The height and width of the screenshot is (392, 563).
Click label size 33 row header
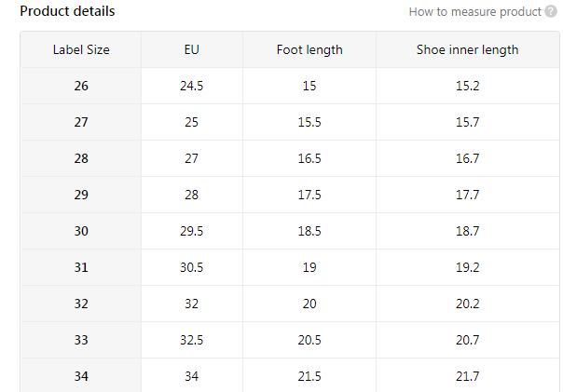tap(81, 340)
